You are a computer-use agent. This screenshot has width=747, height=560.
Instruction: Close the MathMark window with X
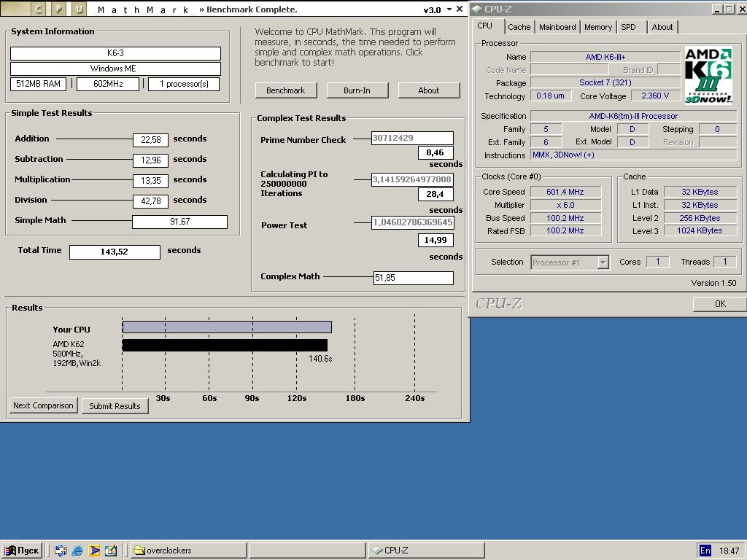(460, 9)
